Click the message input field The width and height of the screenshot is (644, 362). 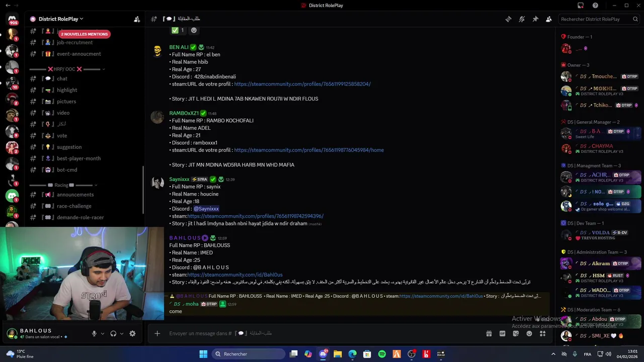coord(322,333)
